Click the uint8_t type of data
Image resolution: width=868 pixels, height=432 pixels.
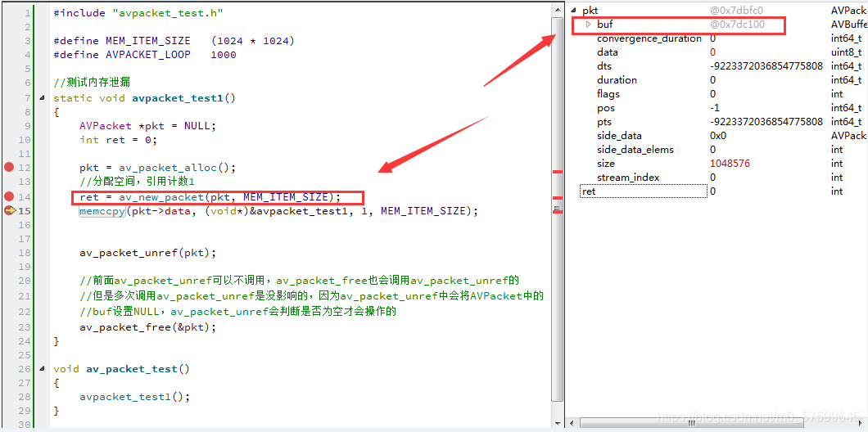pos(847,52)
